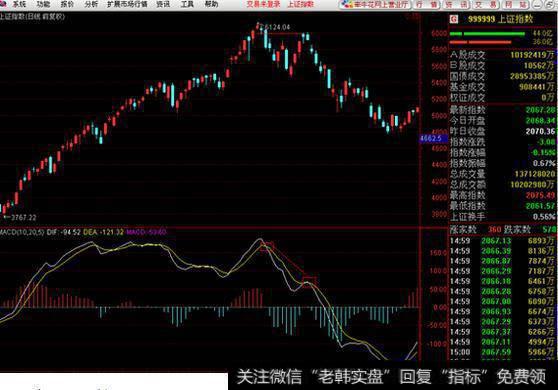Click the 15:00 tick row 2067.59

point(502,352)
